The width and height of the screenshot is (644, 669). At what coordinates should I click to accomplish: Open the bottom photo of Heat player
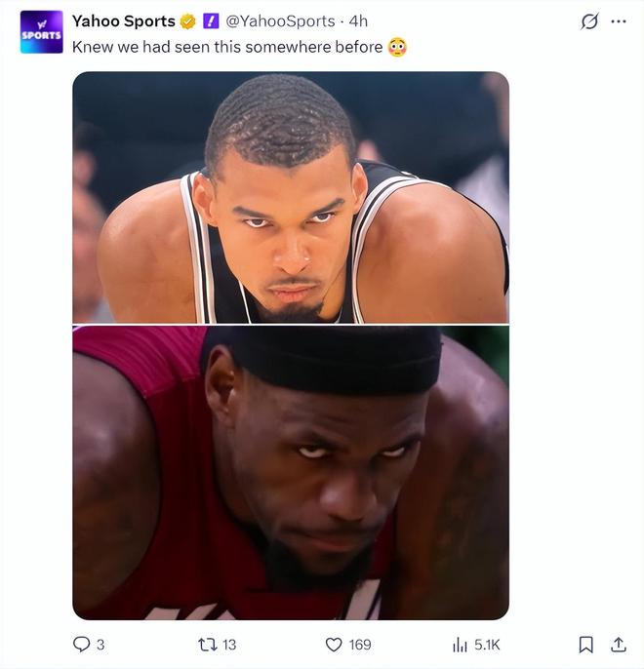(x=291, y=473)
